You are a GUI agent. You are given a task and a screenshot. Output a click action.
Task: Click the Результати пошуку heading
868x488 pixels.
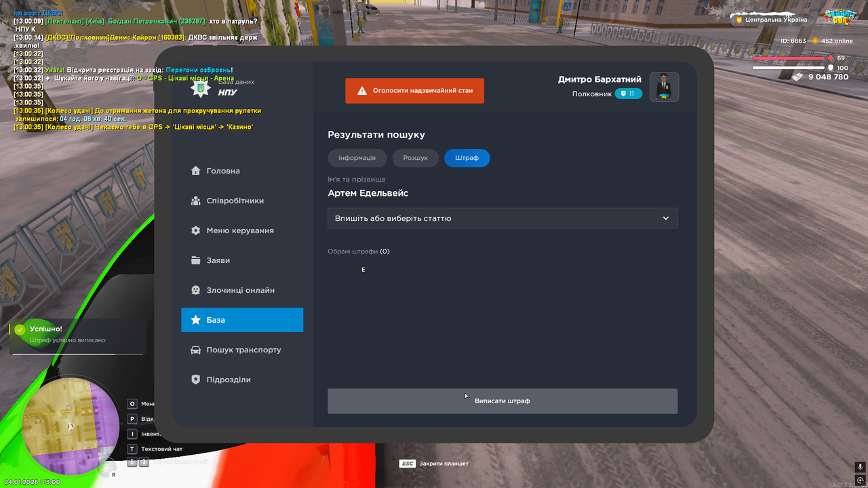tap(376, 135)
